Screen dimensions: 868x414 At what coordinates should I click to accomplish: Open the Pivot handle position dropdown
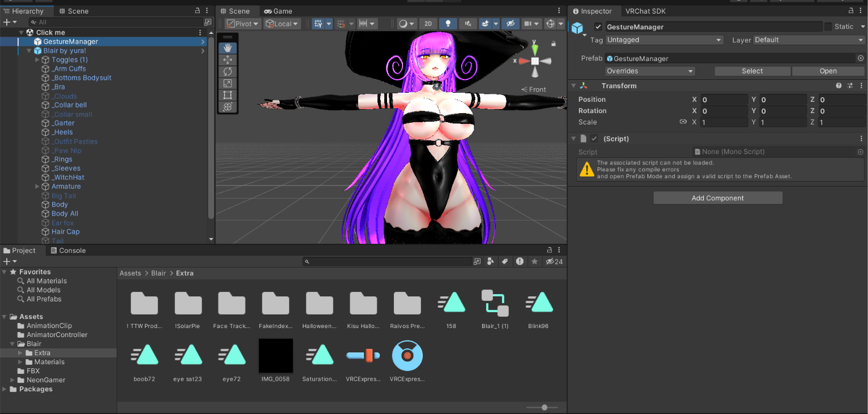point(243,24)
